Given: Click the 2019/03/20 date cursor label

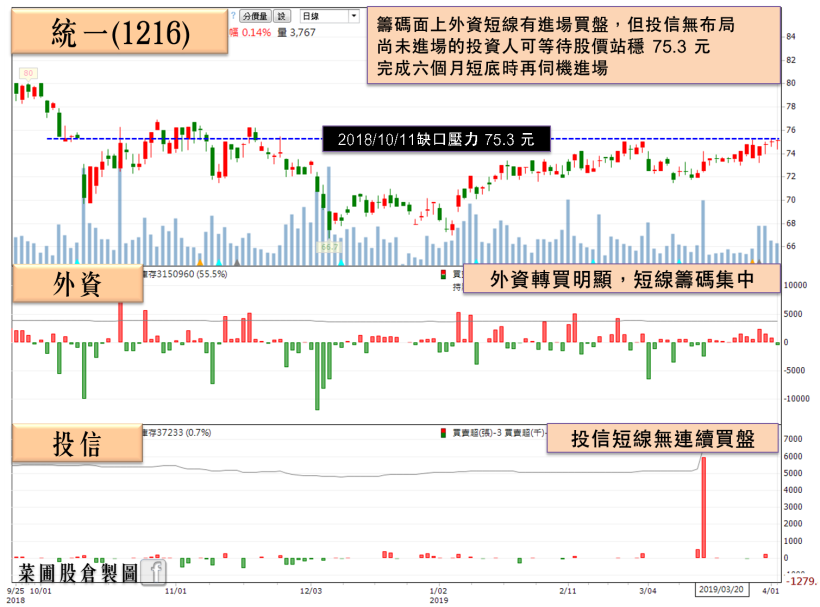Looking at the screenshot, I should coord(721,589).
